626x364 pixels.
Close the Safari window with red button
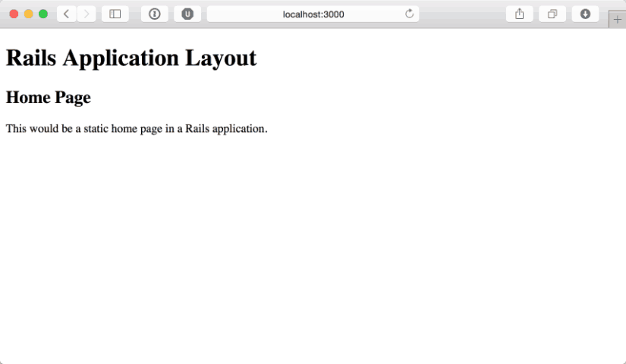(14, 14)
